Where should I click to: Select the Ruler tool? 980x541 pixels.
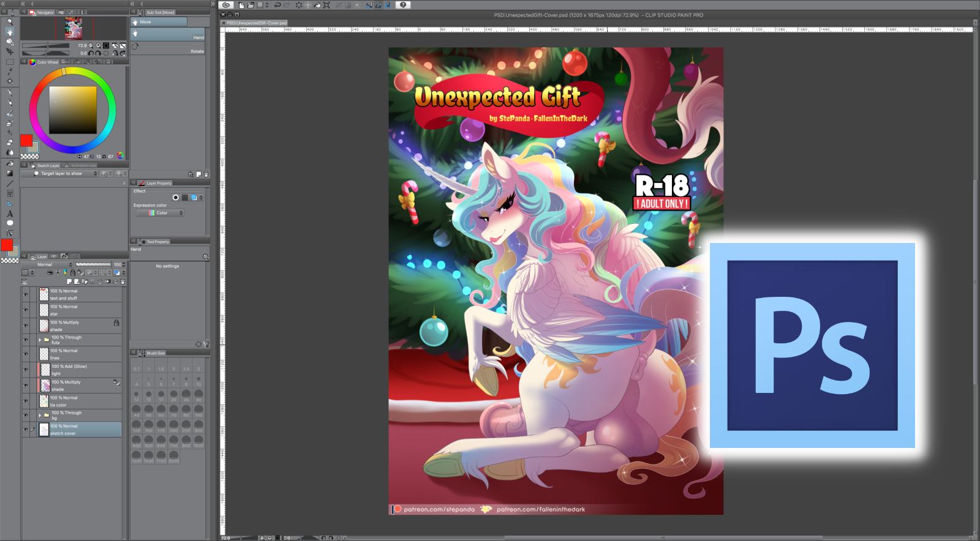tap(10, 203)
